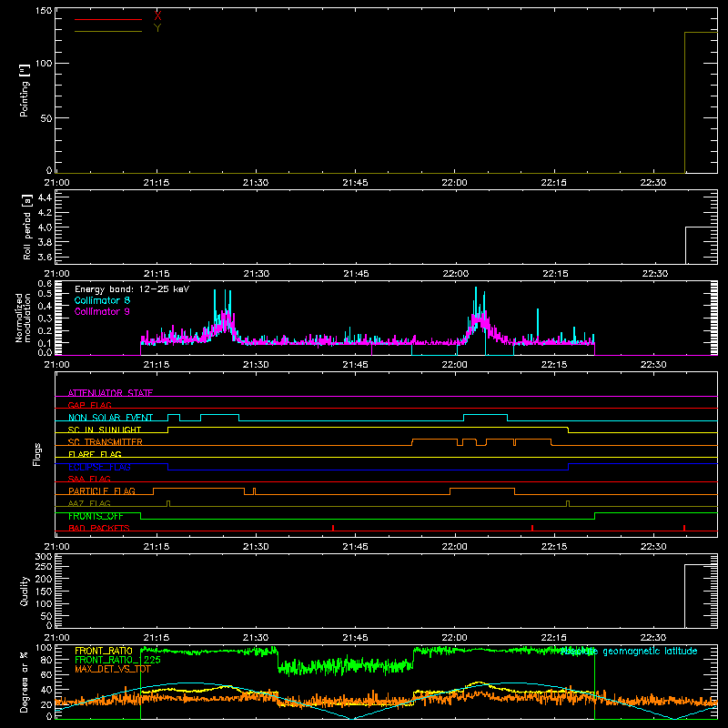Viewport: 728px width, 728px height.
Task: Click the BAD_PACKETS label
Action: tap(99, 528)
